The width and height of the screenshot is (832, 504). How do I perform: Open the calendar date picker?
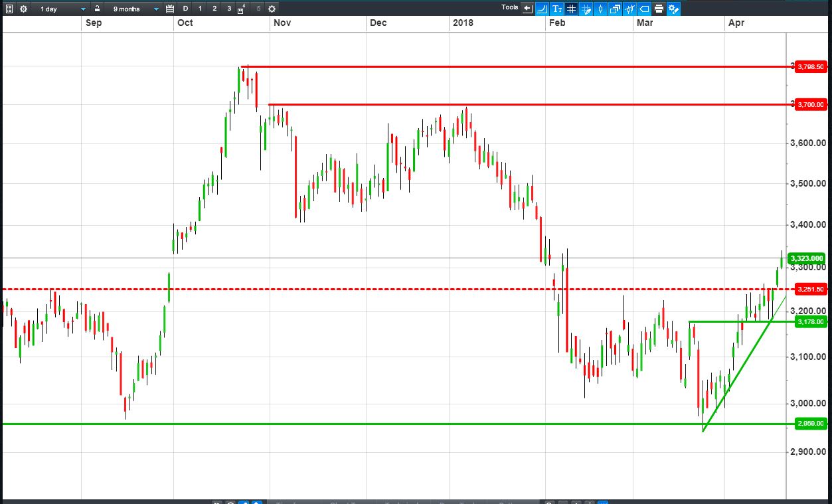pyautogui.click(x=170, y=9)
